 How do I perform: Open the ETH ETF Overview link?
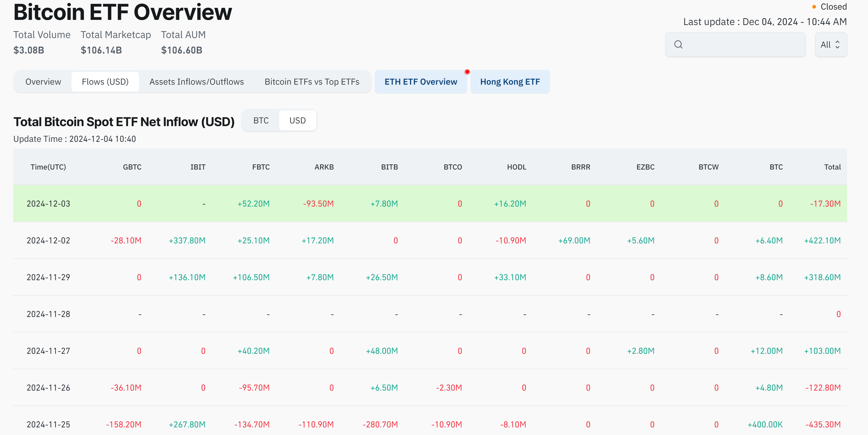tap(421, 82)
